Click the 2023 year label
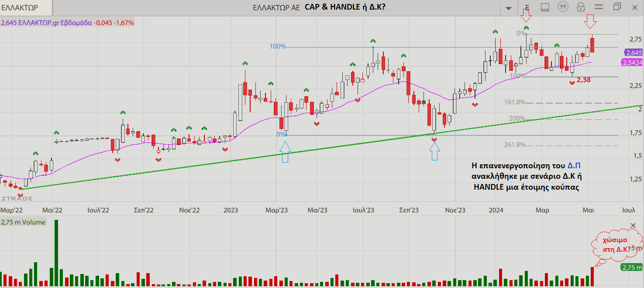This screenshot has height=288, width=644. tap(231, 210)
